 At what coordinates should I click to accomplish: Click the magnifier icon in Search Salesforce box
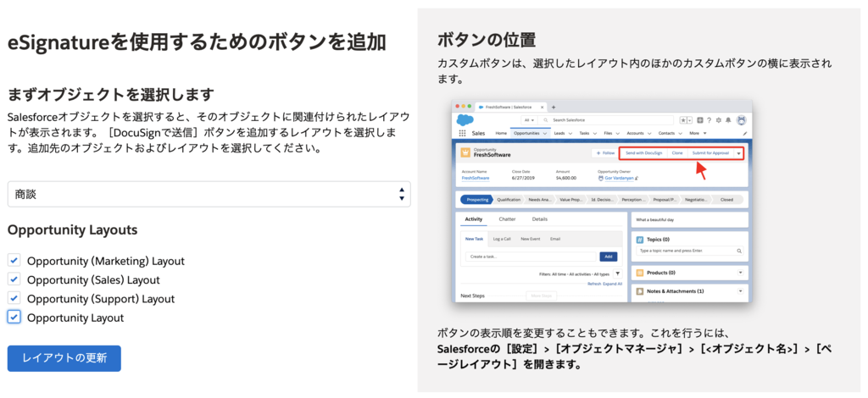(546, 120)
